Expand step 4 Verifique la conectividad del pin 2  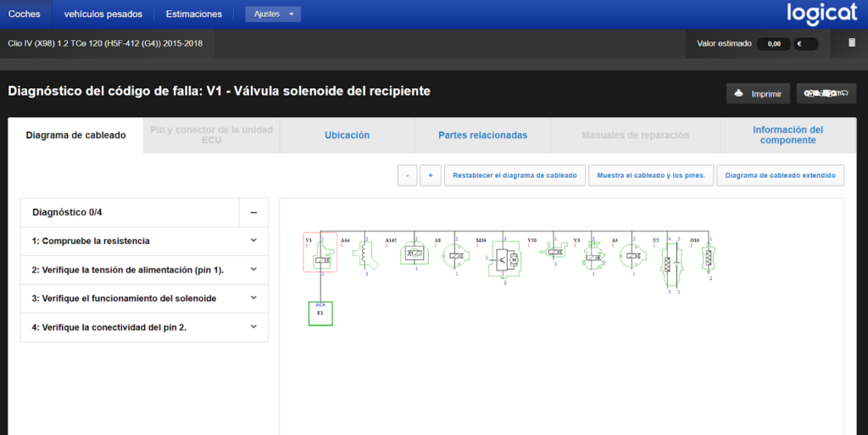(144, 327)
